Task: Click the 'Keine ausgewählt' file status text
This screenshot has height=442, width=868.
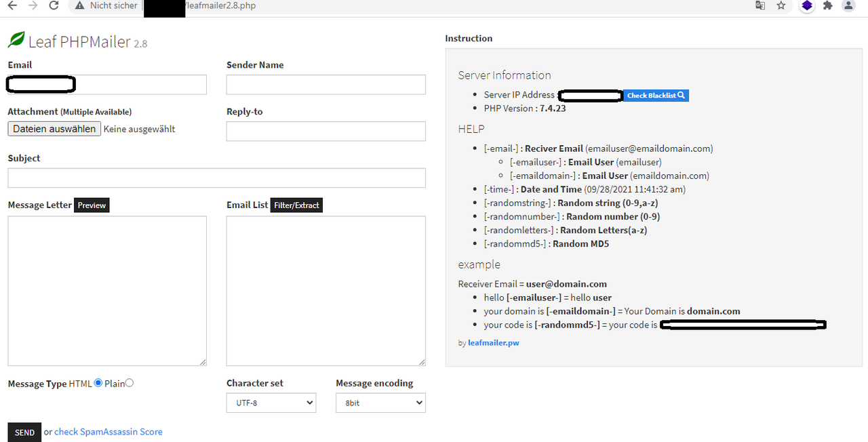Action: 139,129
